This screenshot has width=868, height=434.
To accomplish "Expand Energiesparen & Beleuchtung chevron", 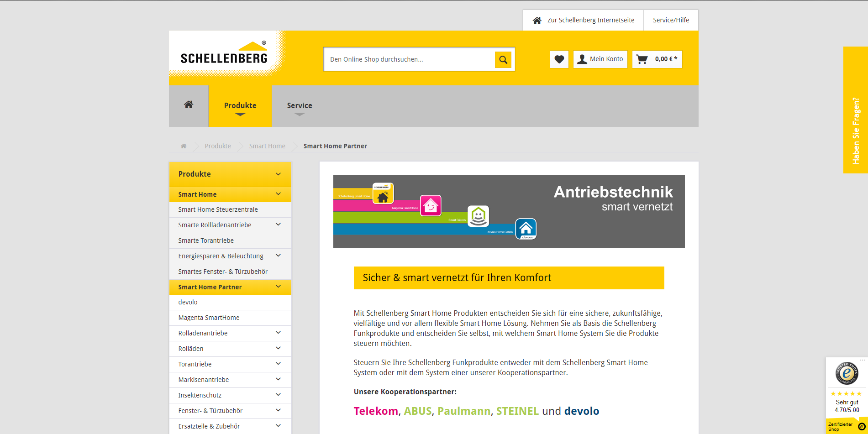I will [x=278, y=256].
